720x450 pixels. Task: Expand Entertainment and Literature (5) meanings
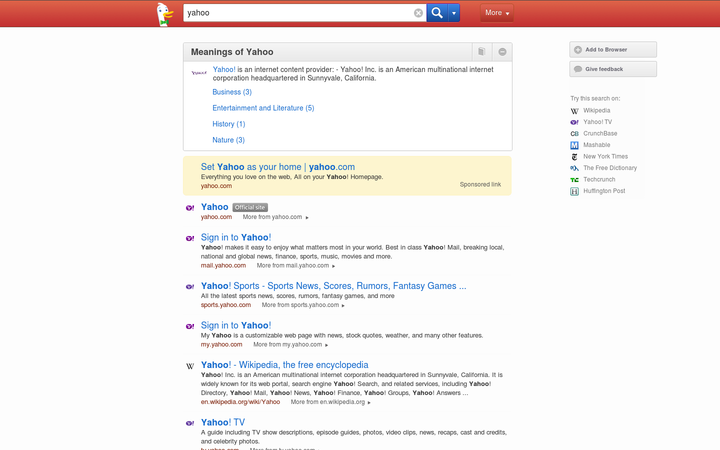(263, 108)
